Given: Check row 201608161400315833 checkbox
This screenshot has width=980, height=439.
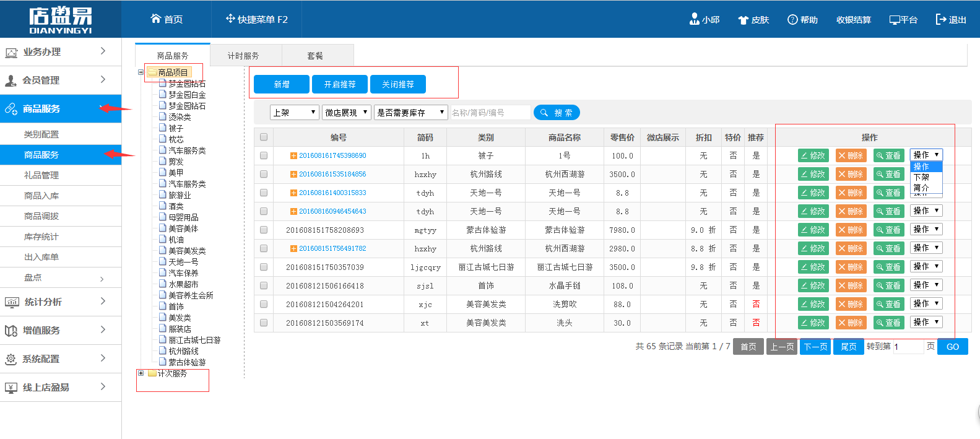Looking at the screenshot, I should coord(264,193).
